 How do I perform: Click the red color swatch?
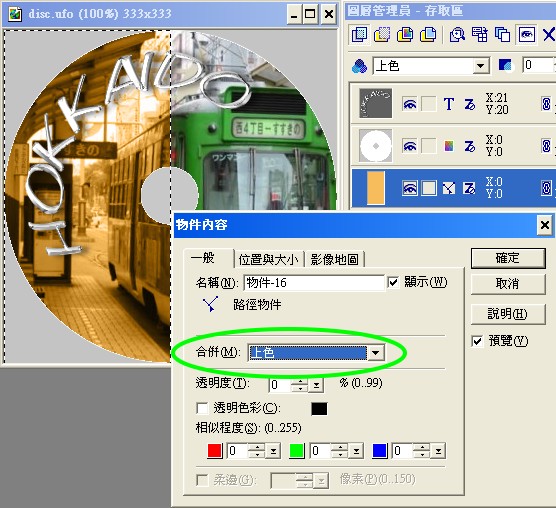(215, 451)
